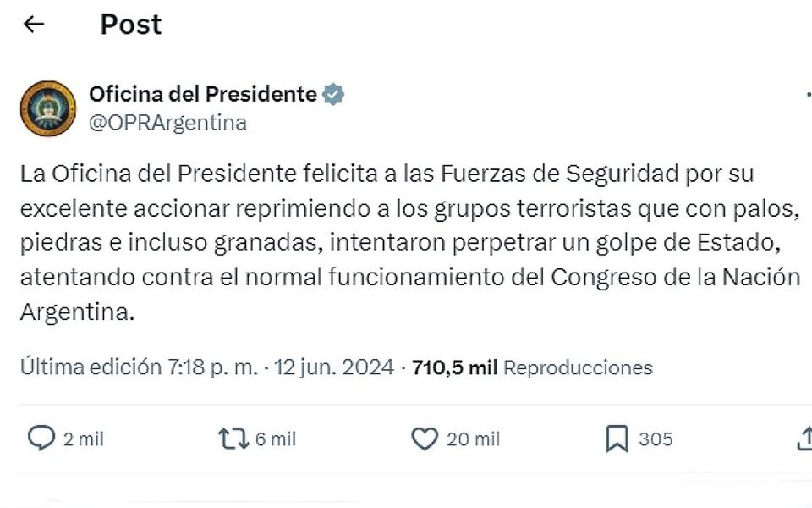The image size is (812, 508).
Task: Open the Oficina del Presidente profile avatar
Action: pyautogui.click(x=47, y=108)
